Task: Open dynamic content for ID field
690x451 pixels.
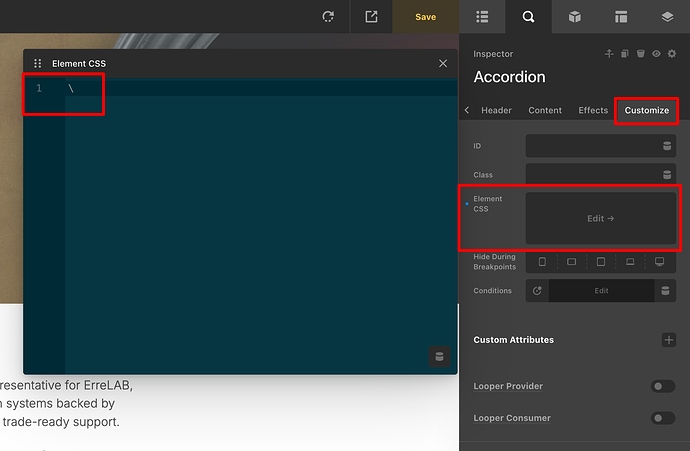Action: click(667, 146)
